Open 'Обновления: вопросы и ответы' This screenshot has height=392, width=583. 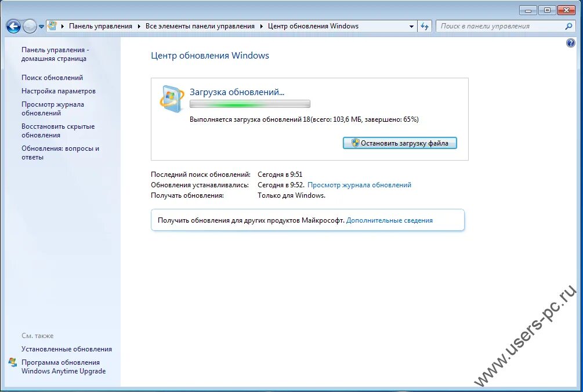tap(60, 153)
